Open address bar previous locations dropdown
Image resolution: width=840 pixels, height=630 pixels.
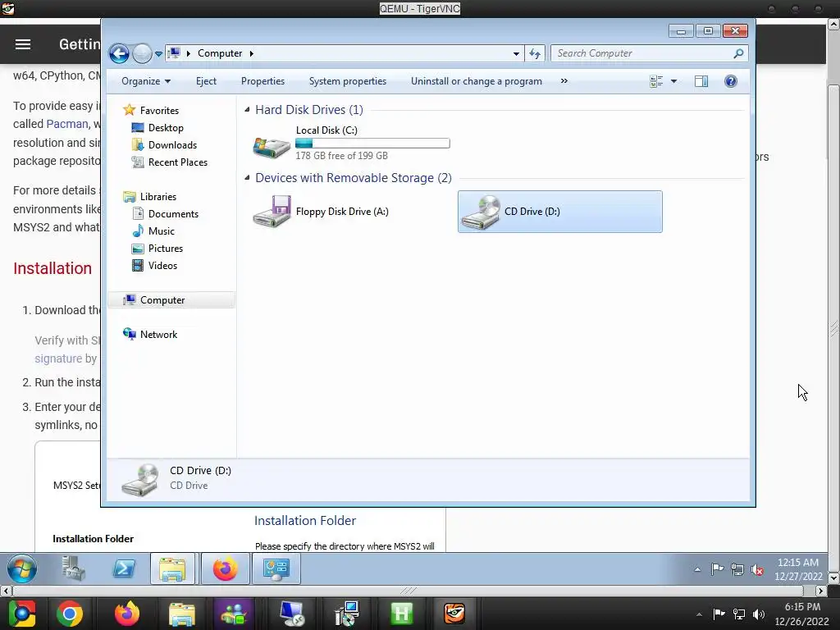point(516,53)
